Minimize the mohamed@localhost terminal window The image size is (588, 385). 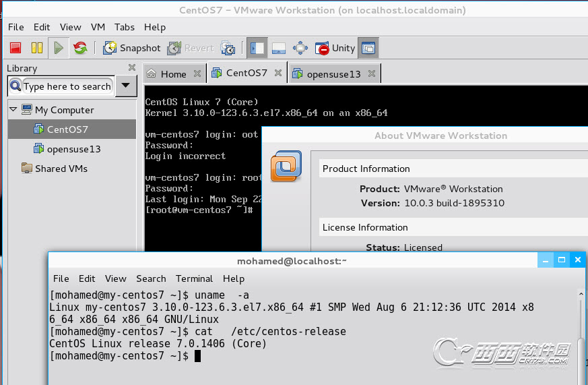tap(546, 260)
